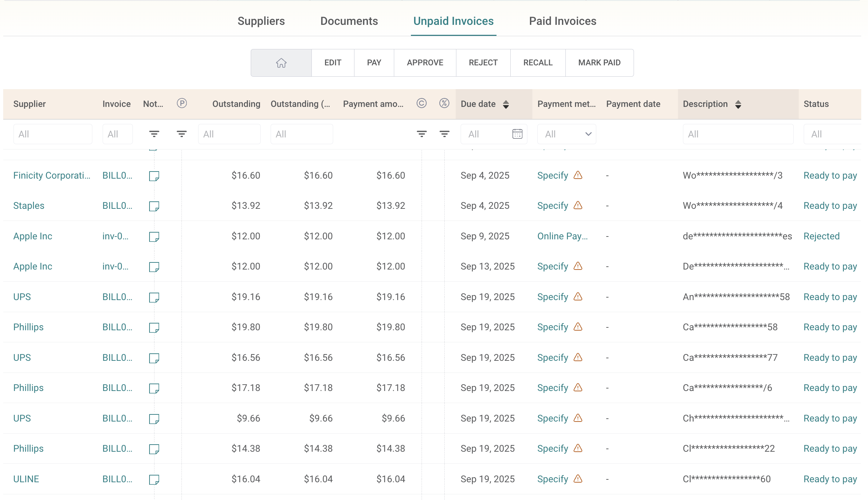The width and height of the screenshot is (868, 500).
Task: Open filter icon under percent column
Action: pos(444,134)
